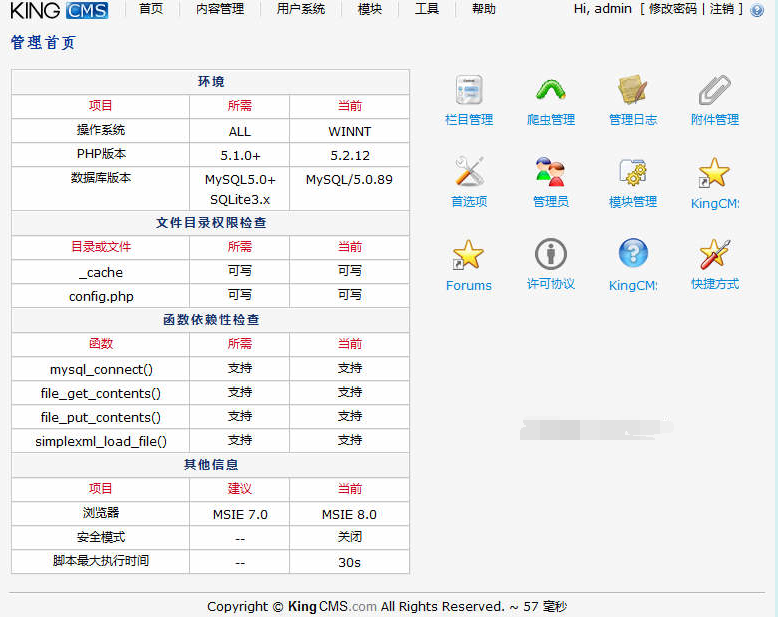The height and width of the screenshot is (617, 778).
Task: Click the 注销 logout link
Action: pyautogui.click(x=721, y=9)
